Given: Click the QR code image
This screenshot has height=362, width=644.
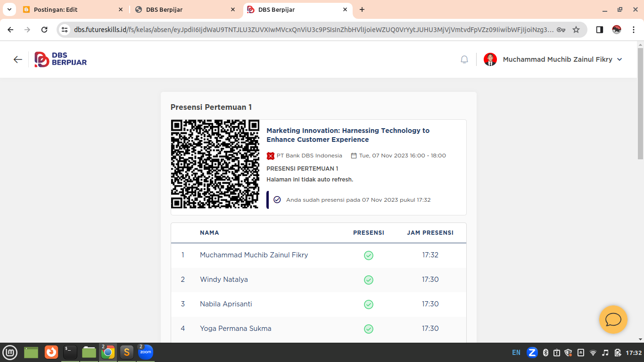Looking at the screenshot, I should [215, 164].
